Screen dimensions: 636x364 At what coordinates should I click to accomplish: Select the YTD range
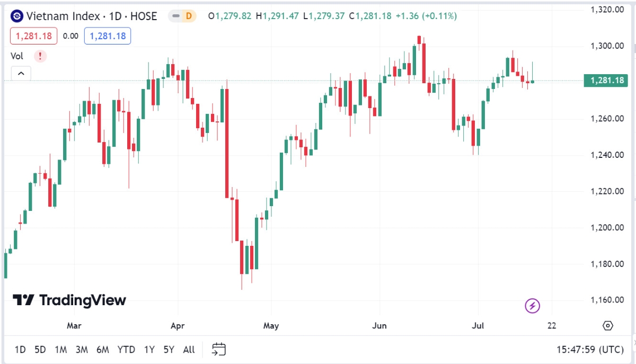(x=126, y=350)
